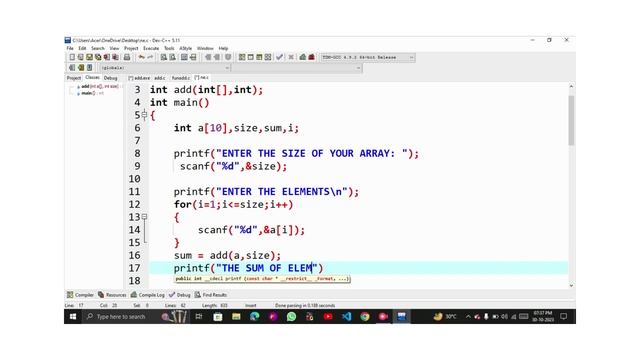640x360 pixels.
Task: Click the Compiler tab icon in bottom panel
Action: 70,295
